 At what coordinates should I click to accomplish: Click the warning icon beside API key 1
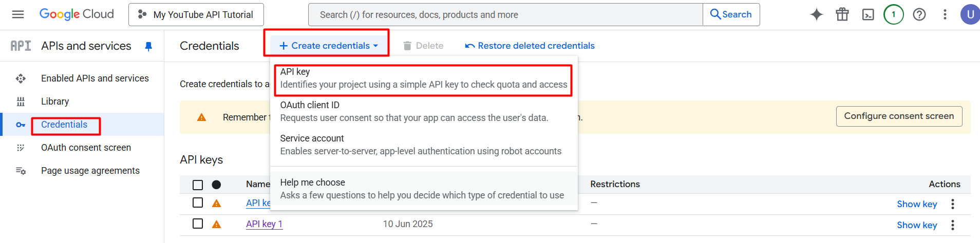pos(217,225)
